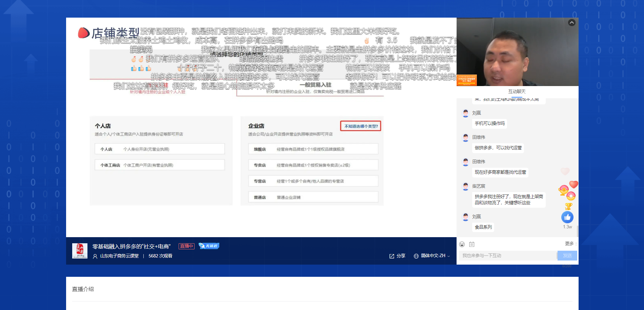Screen dimensions: 644x310
Task: Click 刘赢's avatar next to 手机可以操作吗
Action: pyautogui.click(x=466, y=113)
